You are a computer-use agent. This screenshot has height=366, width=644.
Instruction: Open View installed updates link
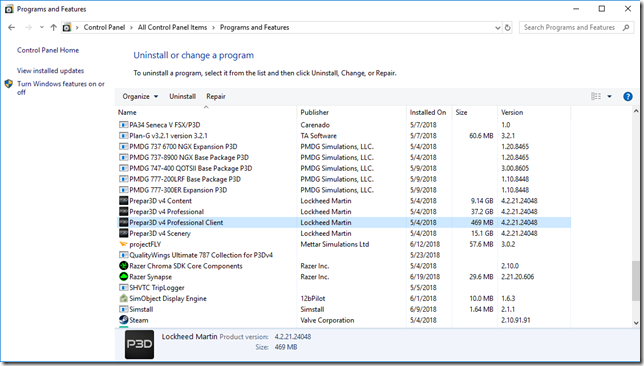coord(51,71)
